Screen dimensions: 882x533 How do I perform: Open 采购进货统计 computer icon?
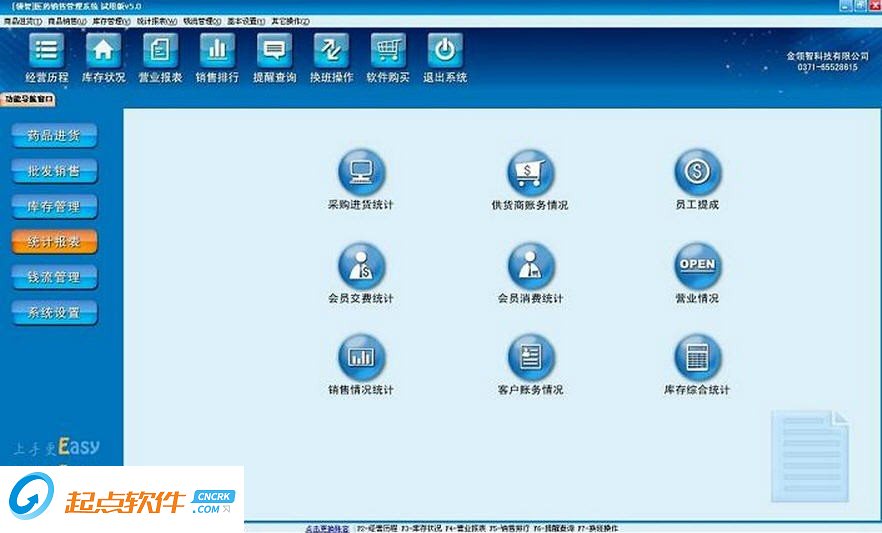pyautogui.click(x=361, y=172)
